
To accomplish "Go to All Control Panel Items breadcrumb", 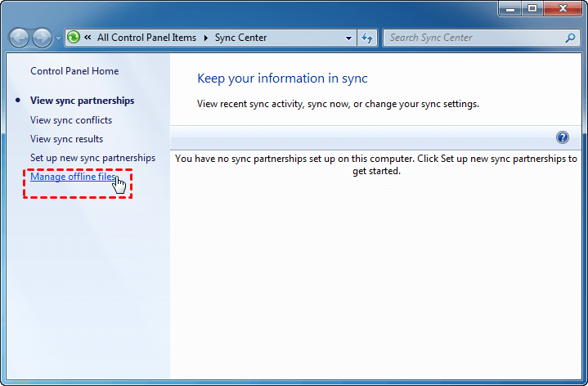I will pyautogui.click(x=146, y=38).
